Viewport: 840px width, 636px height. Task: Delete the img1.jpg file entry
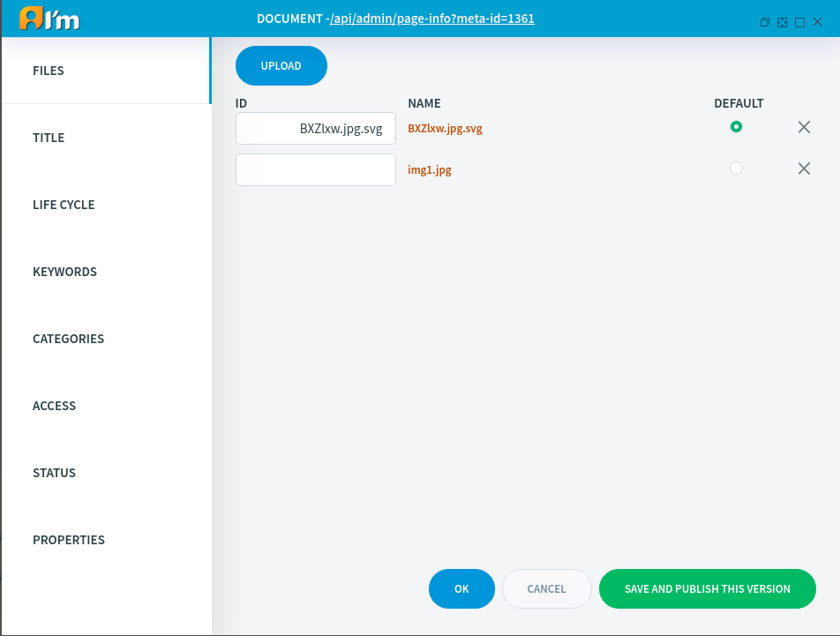tap(804, 168)
